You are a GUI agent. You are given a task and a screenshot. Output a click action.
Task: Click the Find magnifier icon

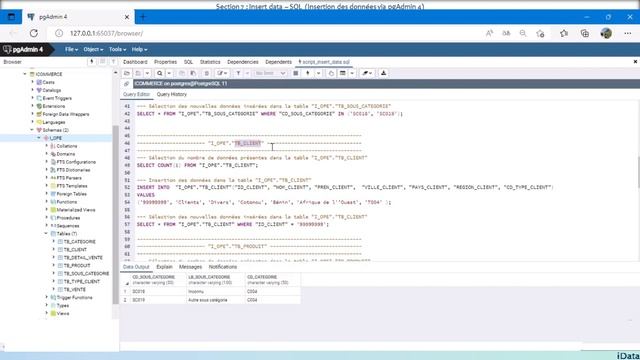tap(160, 73)
